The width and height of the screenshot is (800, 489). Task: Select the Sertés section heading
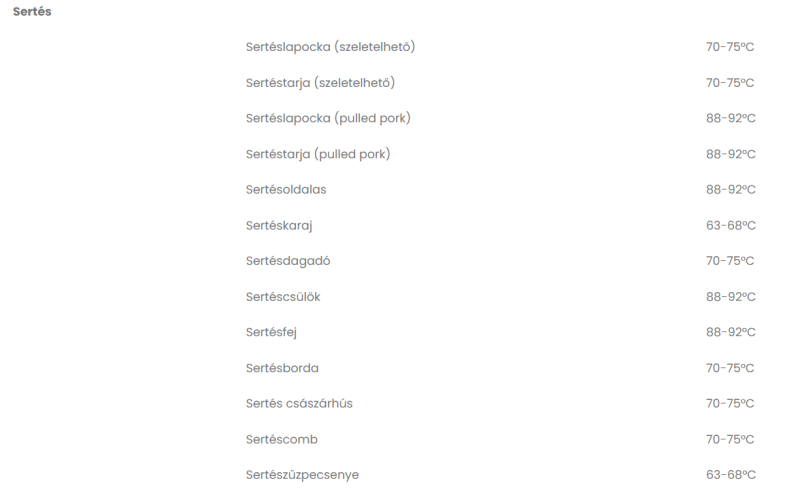[x=32, y=11]
